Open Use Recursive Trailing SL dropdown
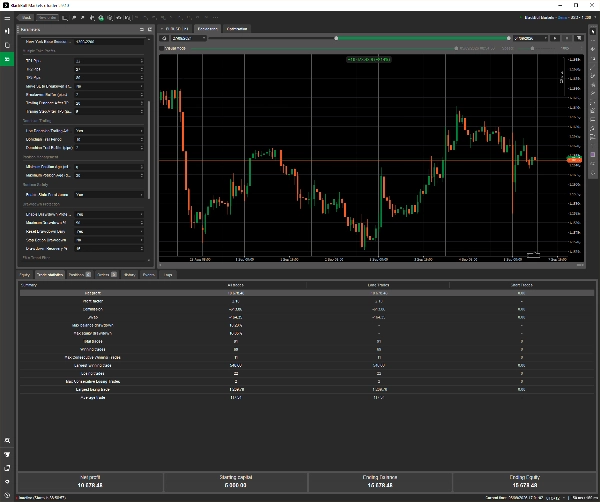The width and height of the screenshot is (600, 502). pos(109,130)
